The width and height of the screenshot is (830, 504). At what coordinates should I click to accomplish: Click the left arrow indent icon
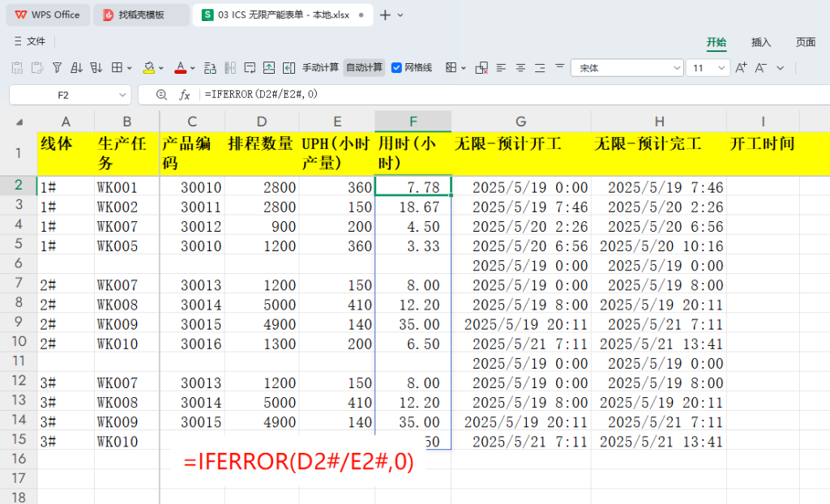[289, 68]
